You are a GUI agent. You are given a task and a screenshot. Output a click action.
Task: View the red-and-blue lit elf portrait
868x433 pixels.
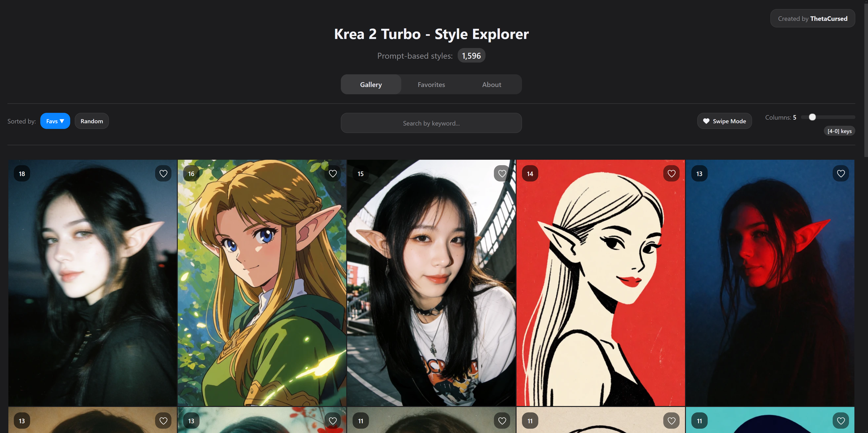tap(770, 283)
